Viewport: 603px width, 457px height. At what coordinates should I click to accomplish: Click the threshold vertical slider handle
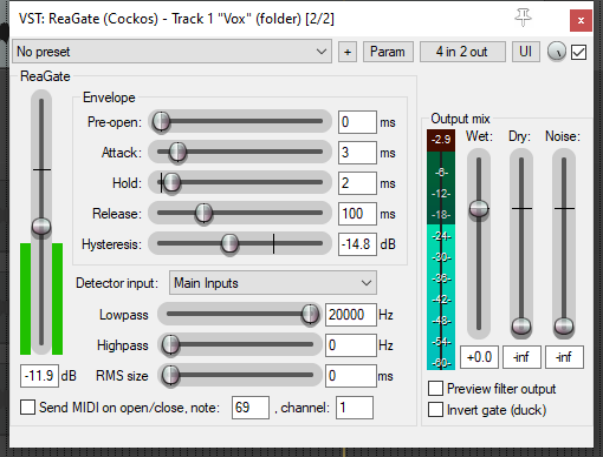click(x=41, y=226)
